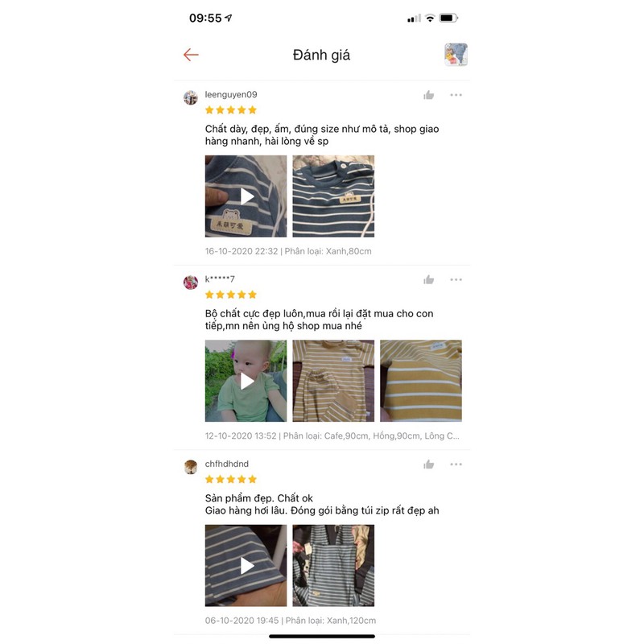Play leenguyen09's bear label video

pos(246,196)
